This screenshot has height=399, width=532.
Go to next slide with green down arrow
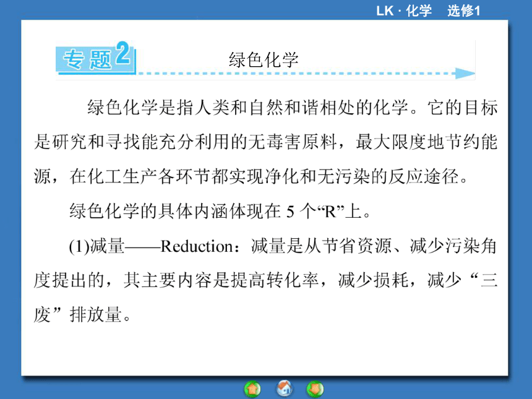pyautogui.click(x=315, y=389)
